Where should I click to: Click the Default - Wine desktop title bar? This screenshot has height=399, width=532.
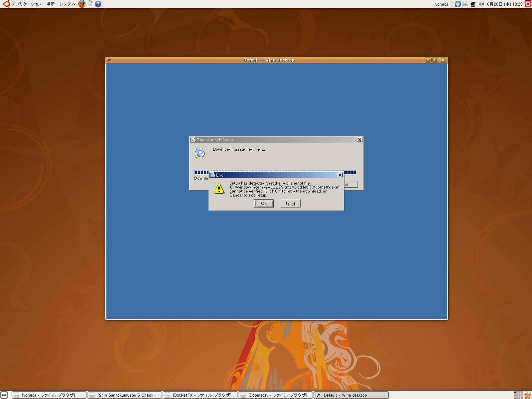click(269, 60)
